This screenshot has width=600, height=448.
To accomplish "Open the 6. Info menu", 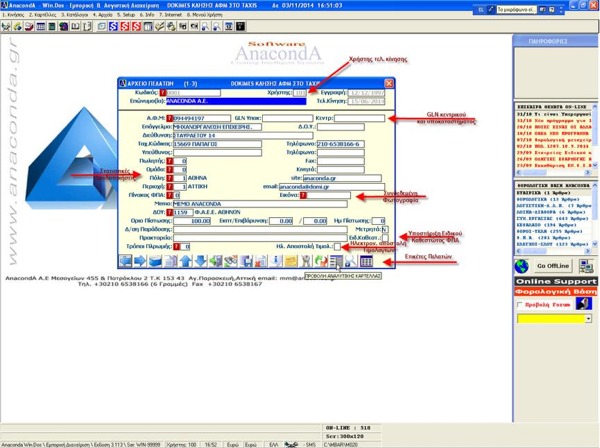I will [x=147, y=15].
